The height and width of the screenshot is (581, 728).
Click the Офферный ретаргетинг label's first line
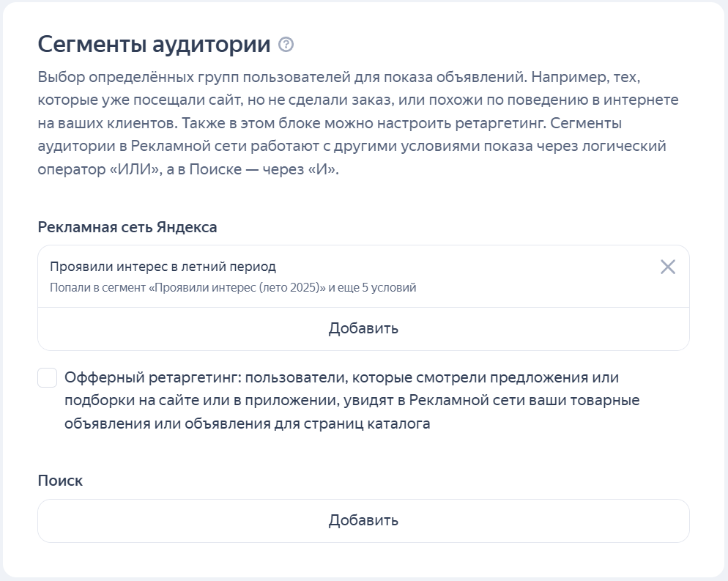(341, 378)
